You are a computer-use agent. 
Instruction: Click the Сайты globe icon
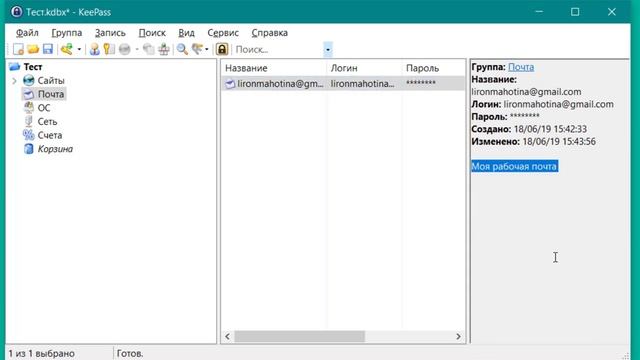29,80
